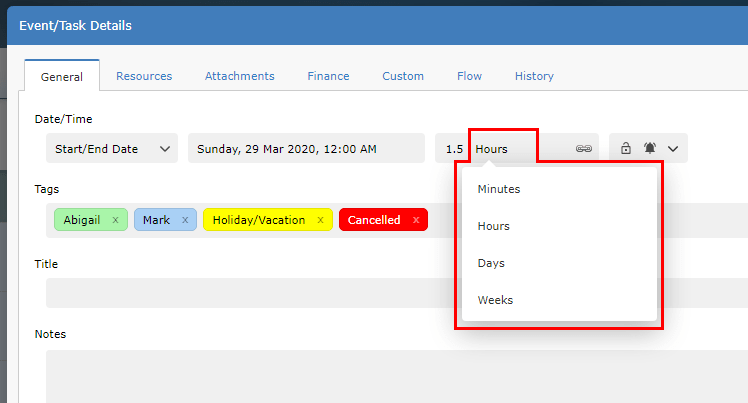Click the Tags label
The height and width of the screenshot is (403, 748).
(47, 189)
